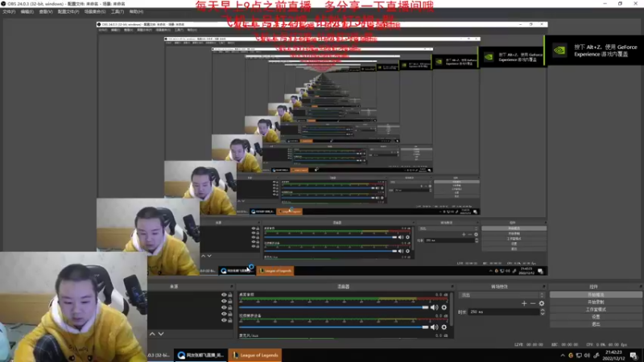Open the 文件(F) menu
This screenshot has height=362, width=644.
[9, 11]
